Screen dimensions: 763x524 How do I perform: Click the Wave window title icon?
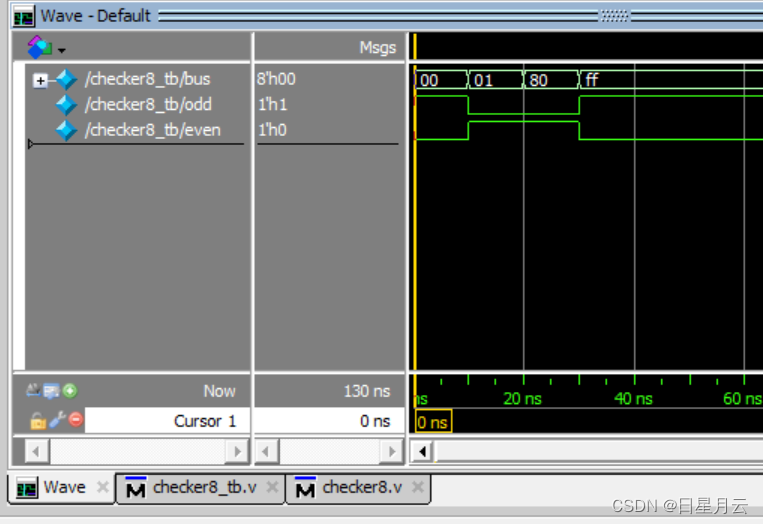pyautogui.click(x=23, y=17)
